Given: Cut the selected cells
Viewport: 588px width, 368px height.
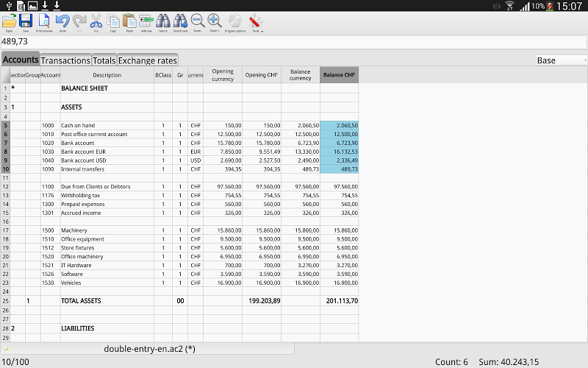Looking at the screenshot, I should coord(96,23).
